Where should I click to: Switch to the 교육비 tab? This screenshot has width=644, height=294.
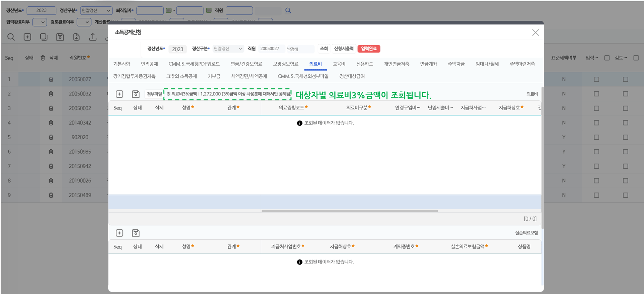pos(339,64)
